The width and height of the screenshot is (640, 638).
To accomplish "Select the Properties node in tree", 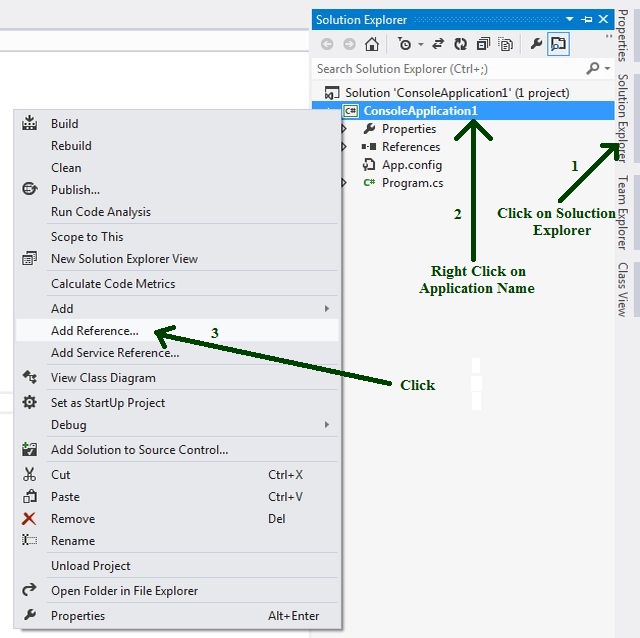I will point(409,129).
